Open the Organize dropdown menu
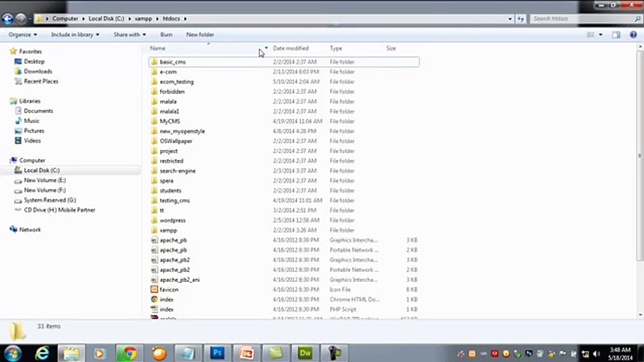644x362 pixels. [23, 35]
